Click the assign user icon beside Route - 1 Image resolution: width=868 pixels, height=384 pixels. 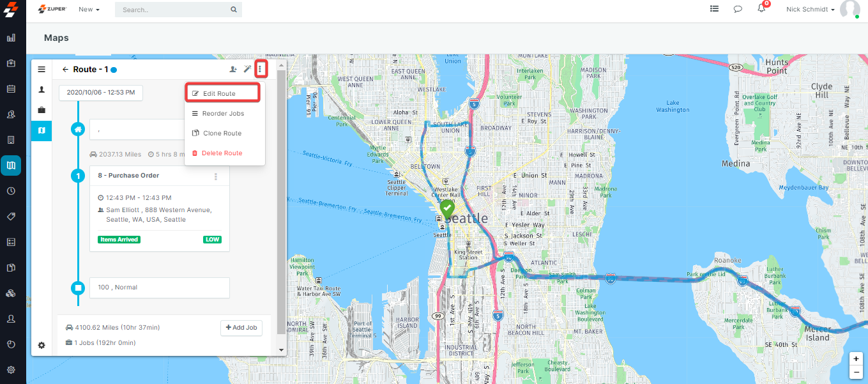233,69
